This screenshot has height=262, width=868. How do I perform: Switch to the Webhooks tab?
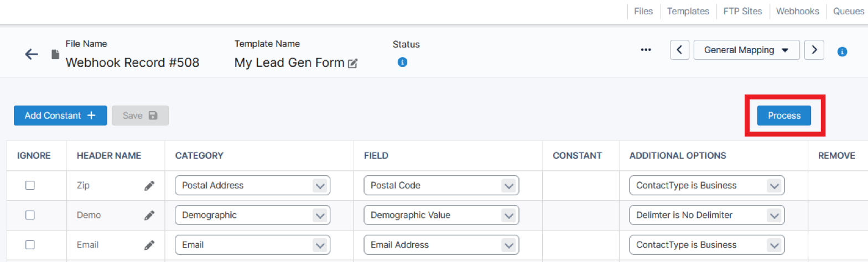click(797, 11)
